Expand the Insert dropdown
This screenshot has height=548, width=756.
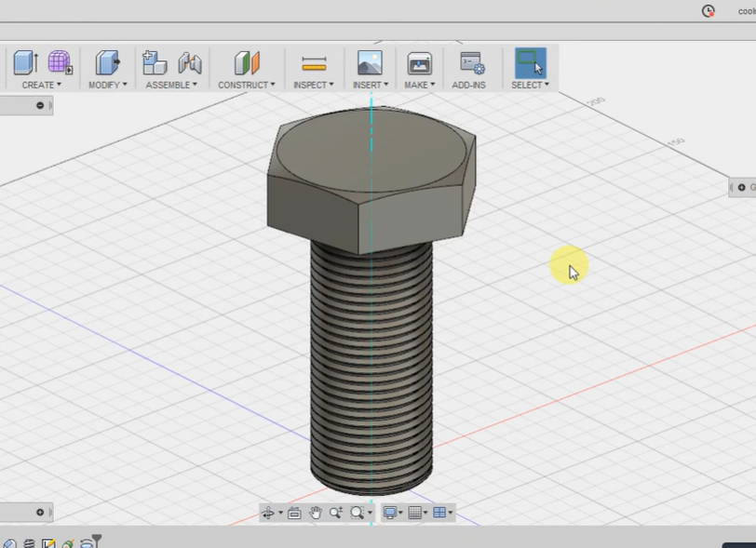point(371,84)
